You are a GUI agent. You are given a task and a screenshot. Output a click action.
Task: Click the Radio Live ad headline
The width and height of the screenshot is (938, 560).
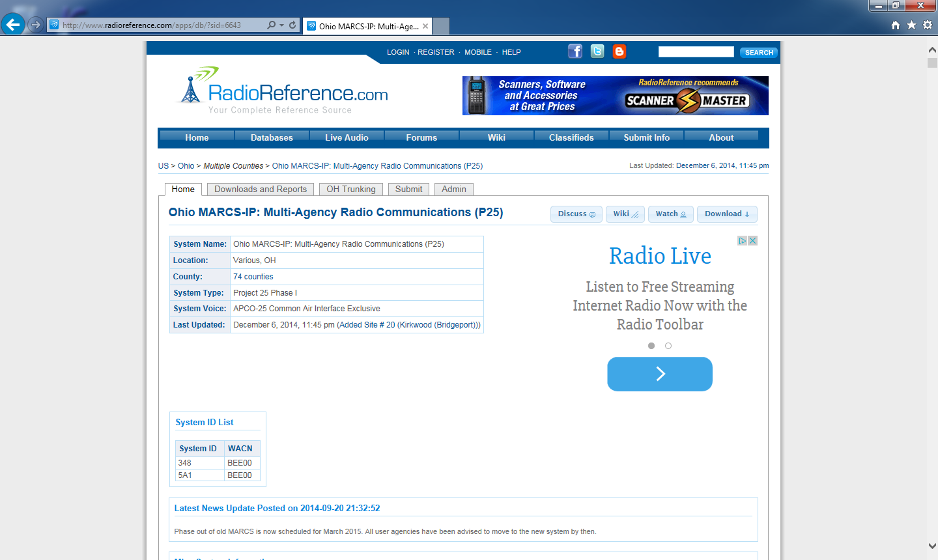pos(660,256)
